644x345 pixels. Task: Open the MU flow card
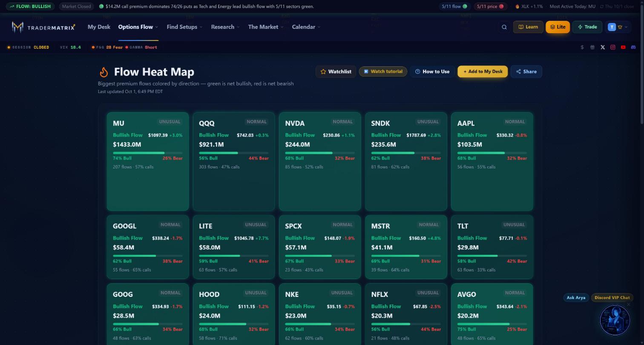tap(148, 162)
